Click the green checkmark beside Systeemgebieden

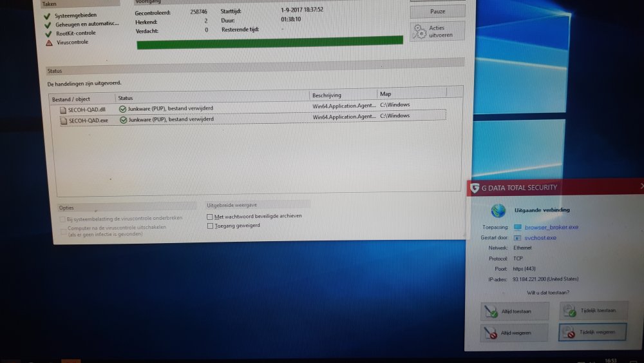(47, 16)
